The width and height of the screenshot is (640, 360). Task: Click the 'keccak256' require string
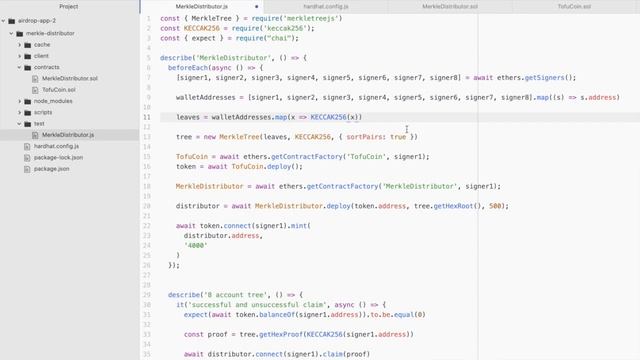click(x=286, y=28)
